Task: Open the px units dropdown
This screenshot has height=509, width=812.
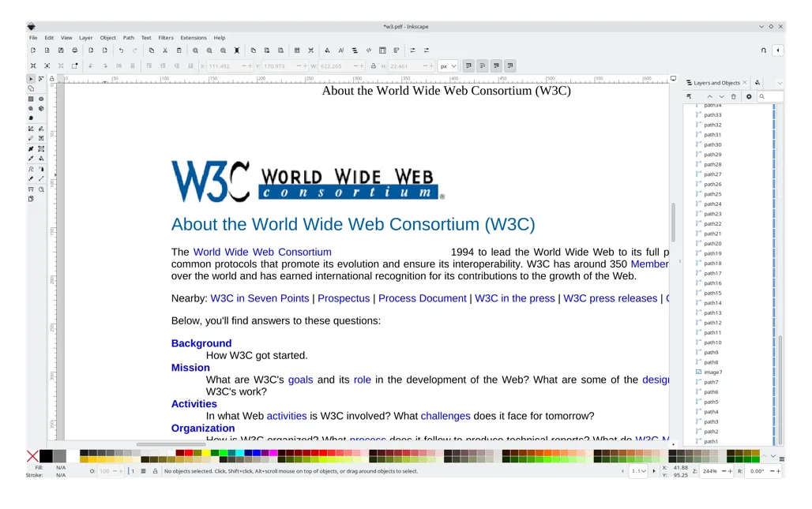Action: (x=448, y=66)
